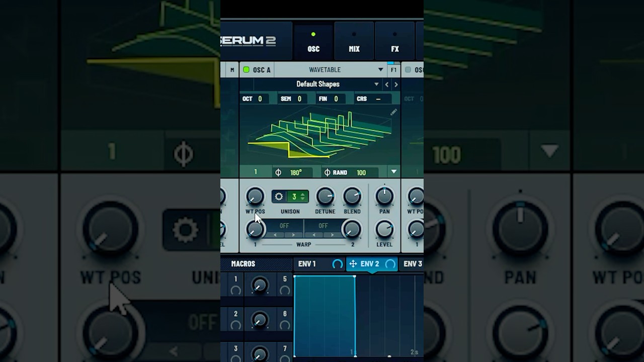
Task: Click the Macro 2 mod source arc
Action: pos(235,325)
